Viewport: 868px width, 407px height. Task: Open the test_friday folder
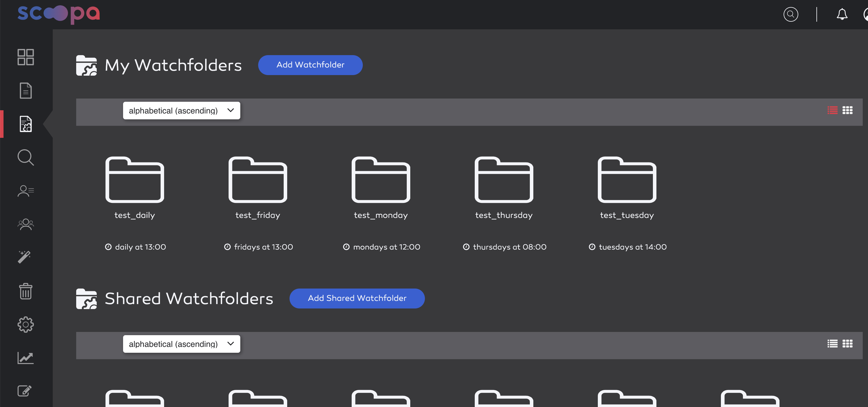point(258,180)
